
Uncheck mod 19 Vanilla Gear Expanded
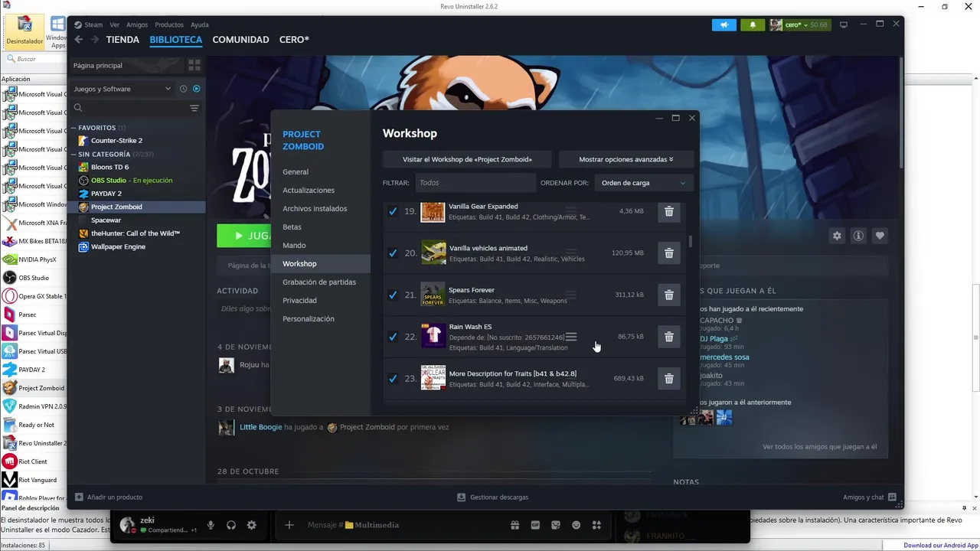pyautogui.click(x=393, y=211)
